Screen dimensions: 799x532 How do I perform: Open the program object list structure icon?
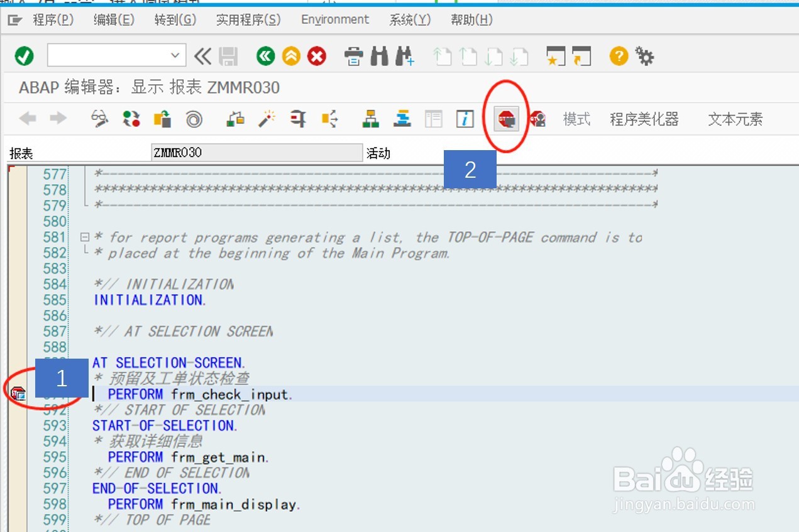point(370,118)
